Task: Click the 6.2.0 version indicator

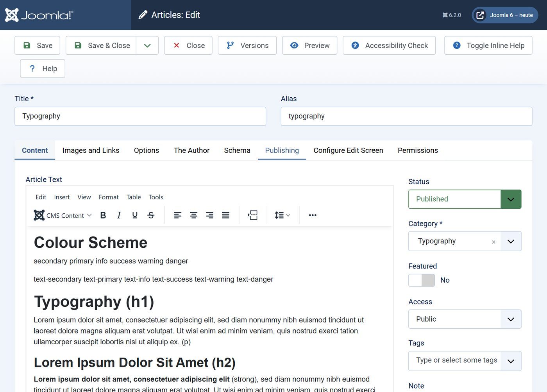Action: 452,15
